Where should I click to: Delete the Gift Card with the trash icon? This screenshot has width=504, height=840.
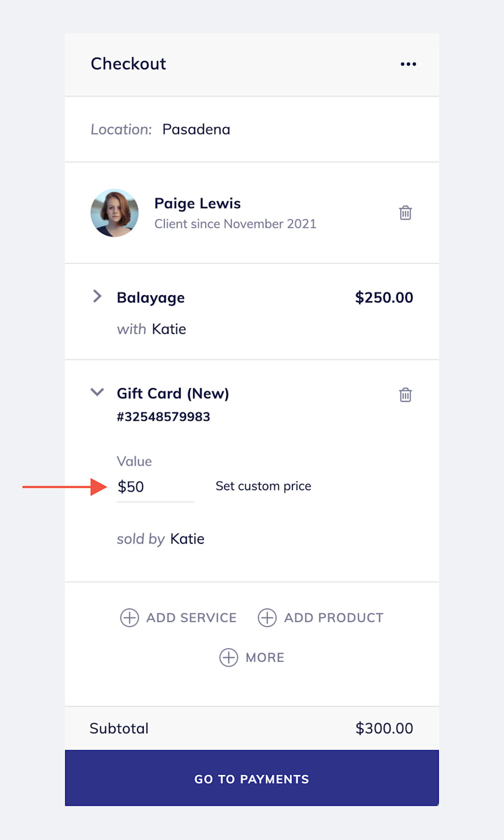point(405,395)
